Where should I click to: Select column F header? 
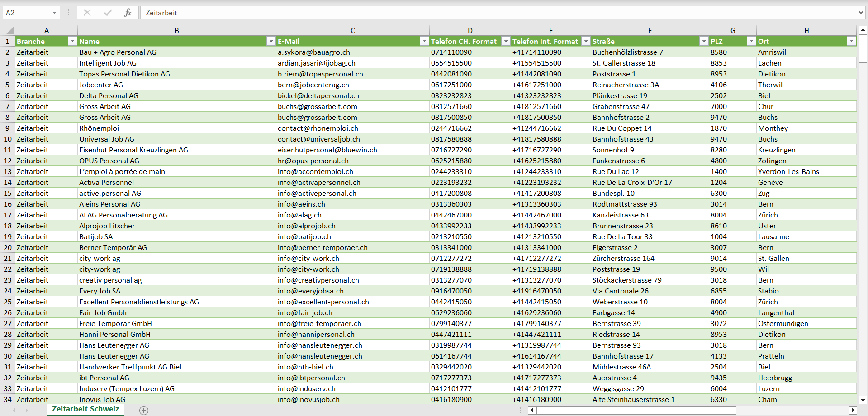[x=650, y=31]
